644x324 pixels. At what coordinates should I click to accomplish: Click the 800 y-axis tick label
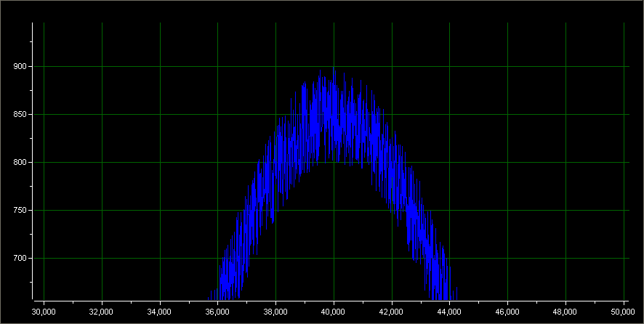click(x=20, y=163)
